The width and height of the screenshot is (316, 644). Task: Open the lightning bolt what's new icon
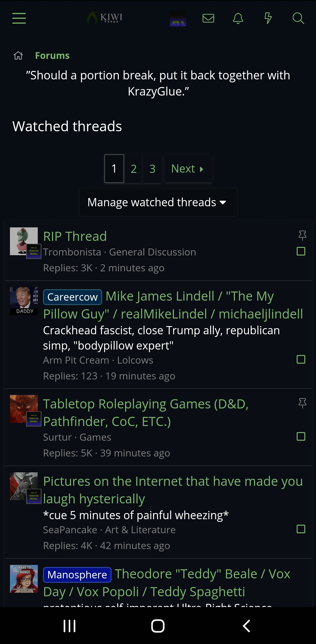[268, 18]
